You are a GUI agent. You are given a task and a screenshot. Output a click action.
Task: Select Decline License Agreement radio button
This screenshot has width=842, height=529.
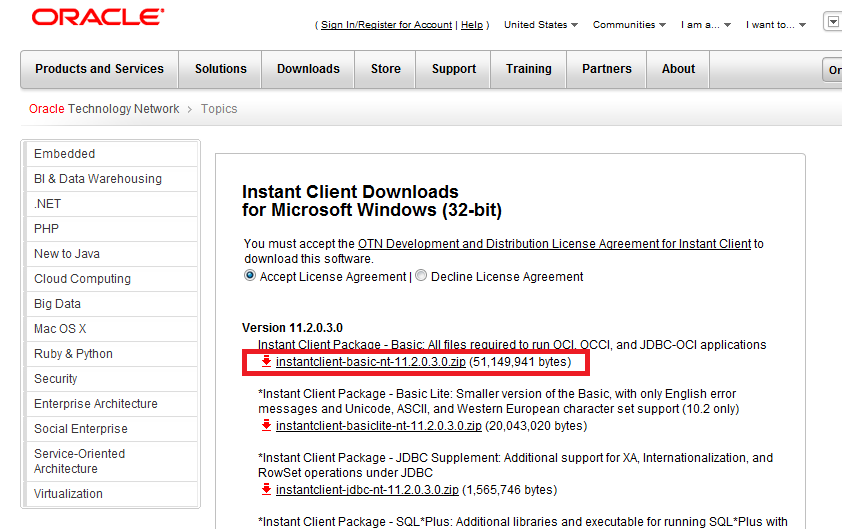point(421,276)
